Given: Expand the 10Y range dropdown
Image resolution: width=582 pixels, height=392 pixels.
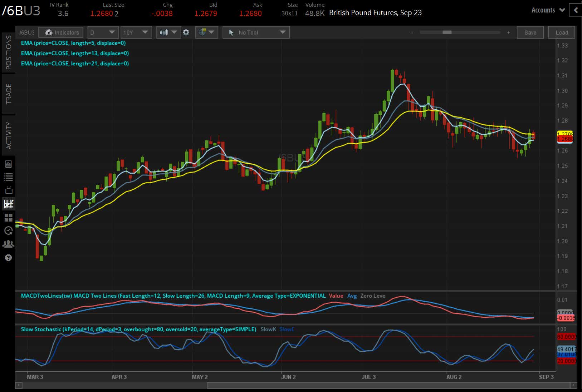Looking at the screenshot, I should pos(136,33).
